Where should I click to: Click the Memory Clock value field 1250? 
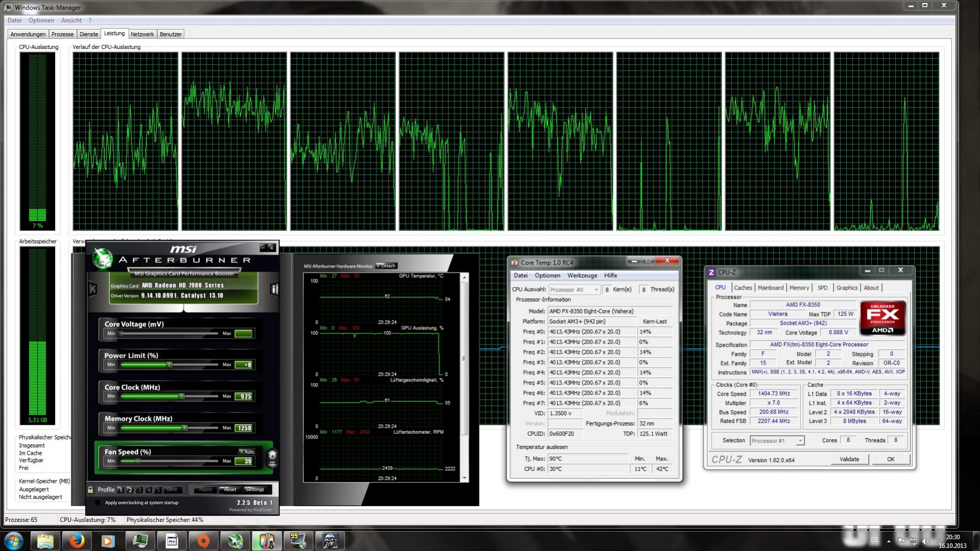[x=244, y=428]
